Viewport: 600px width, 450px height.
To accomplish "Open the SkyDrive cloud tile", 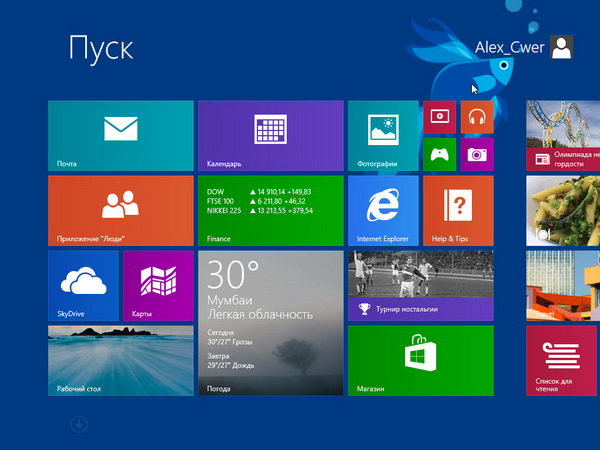I will coord(83,285).
